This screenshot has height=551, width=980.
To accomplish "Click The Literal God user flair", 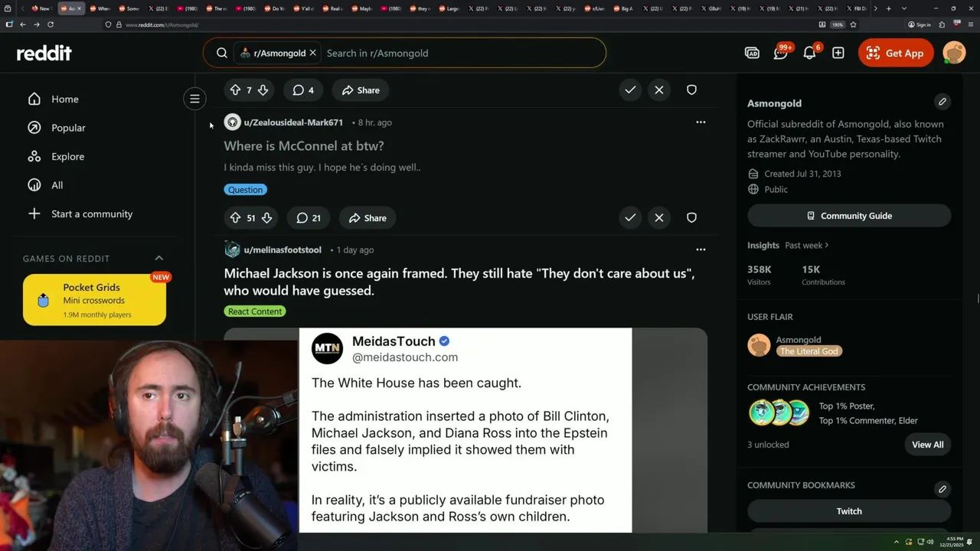I will (809, 351).
